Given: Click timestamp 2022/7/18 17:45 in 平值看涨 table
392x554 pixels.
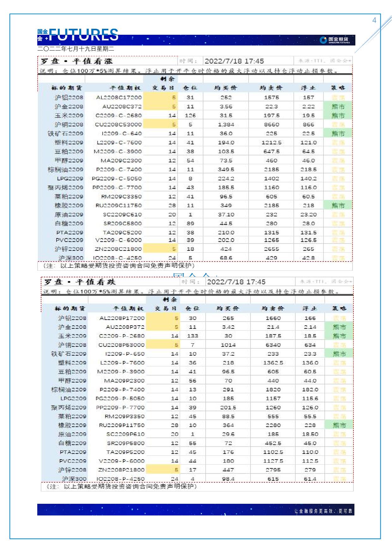Looking at the screenshot, I should pyautogui.click(x=234, y=61).
